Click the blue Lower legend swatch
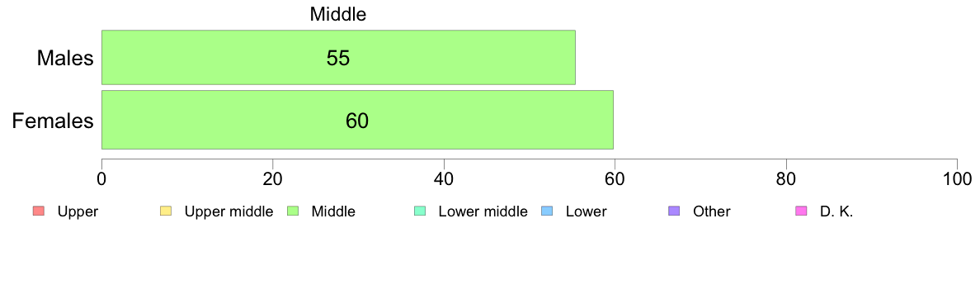Screen dimensions: 980x304 pyautogui.click(x=547, y=211)
